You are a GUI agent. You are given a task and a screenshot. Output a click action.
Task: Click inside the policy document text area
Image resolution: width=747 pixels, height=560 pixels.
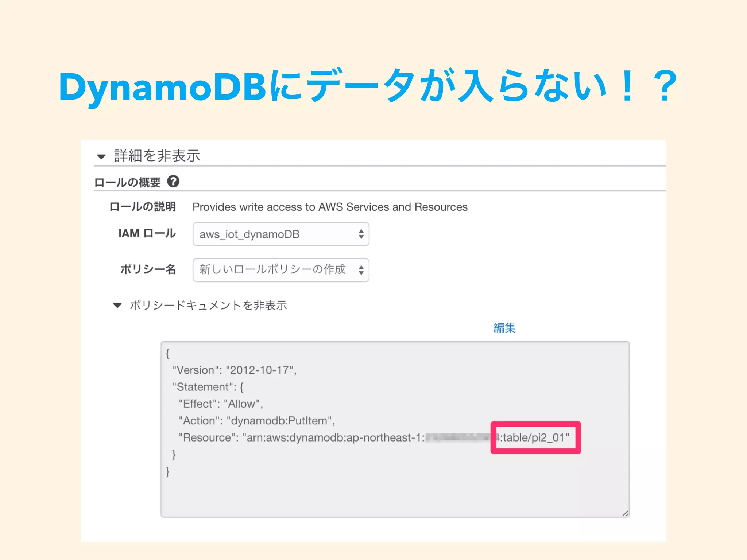[395, 429]
